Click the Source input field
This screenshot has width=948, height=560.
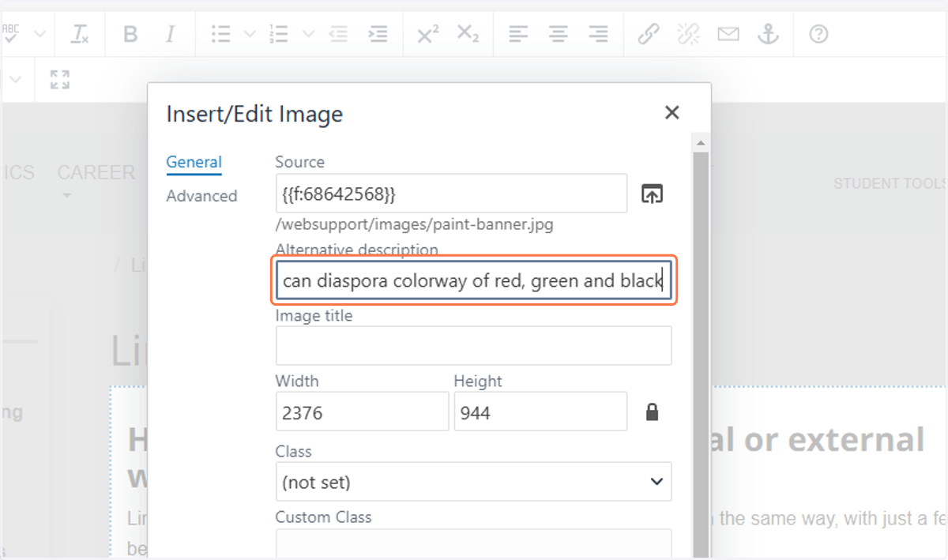point(451,194)
